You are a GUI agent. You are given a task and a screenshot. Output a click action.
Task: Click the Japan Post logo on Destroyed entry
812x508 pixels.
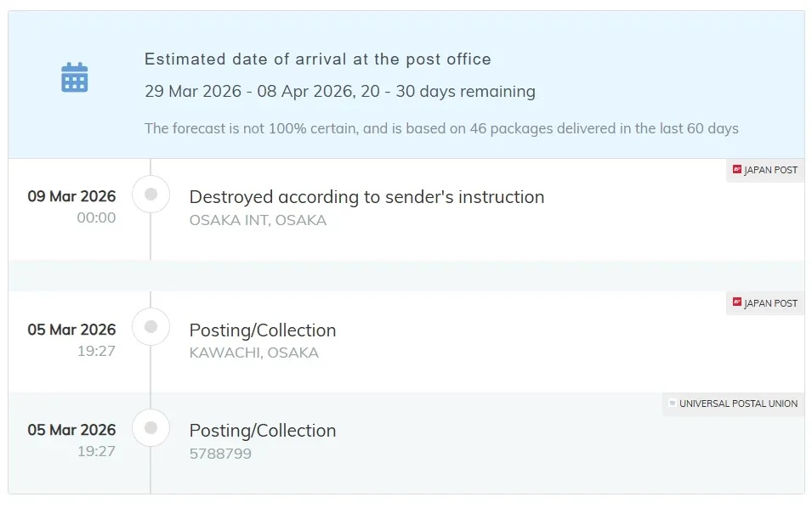[737, 170]
